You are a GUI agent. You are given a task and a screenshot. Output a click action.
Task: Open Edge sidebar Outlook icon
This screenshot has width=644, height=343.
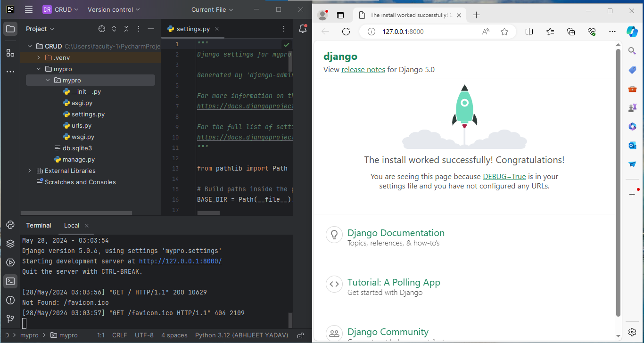click(x=632, y=145)
